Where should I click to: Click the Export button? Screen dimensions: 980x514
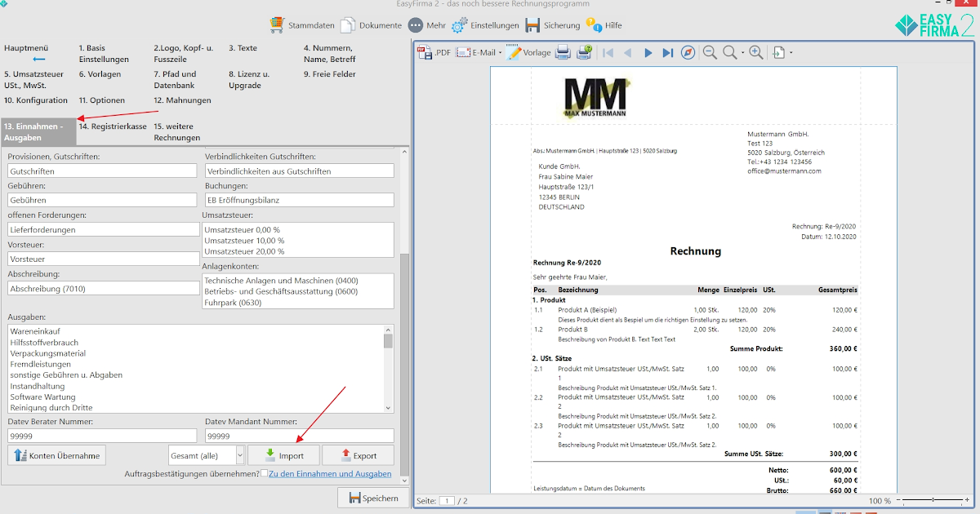pyautogui.click(x=358, y=454)
